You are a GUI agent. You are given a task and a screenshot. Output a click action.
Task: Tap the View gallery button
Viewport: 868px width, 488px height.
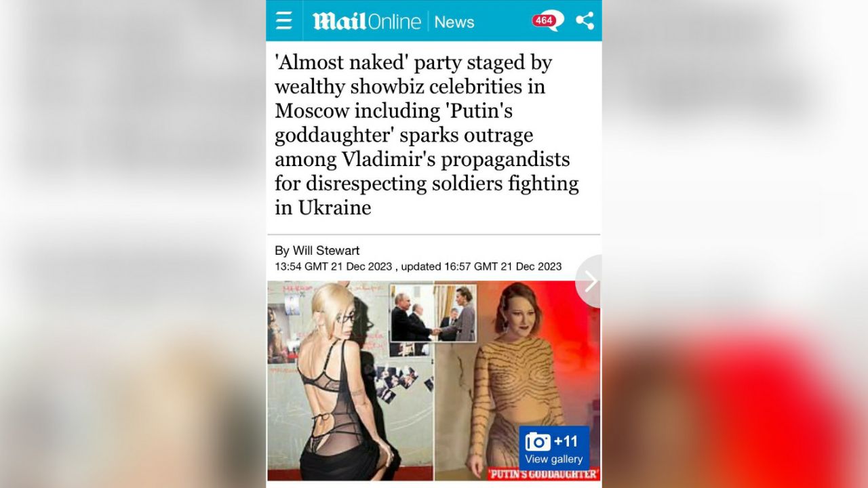point(554,459)
